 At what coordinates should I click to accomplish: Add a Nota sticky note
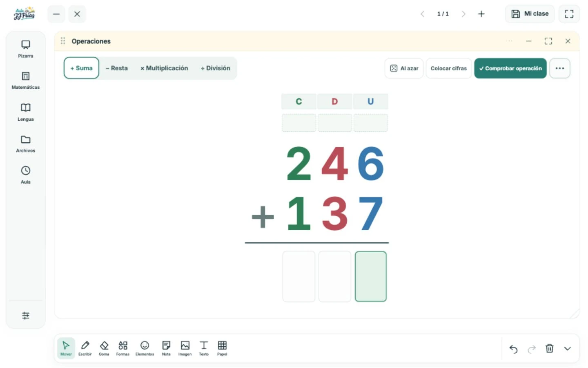coord(166,348)
